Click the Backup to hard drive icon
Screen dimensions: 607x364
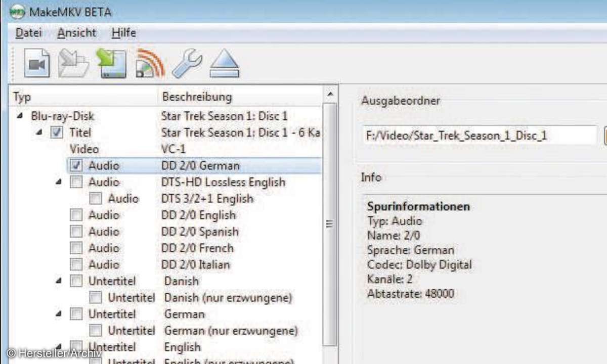point(111,64)
